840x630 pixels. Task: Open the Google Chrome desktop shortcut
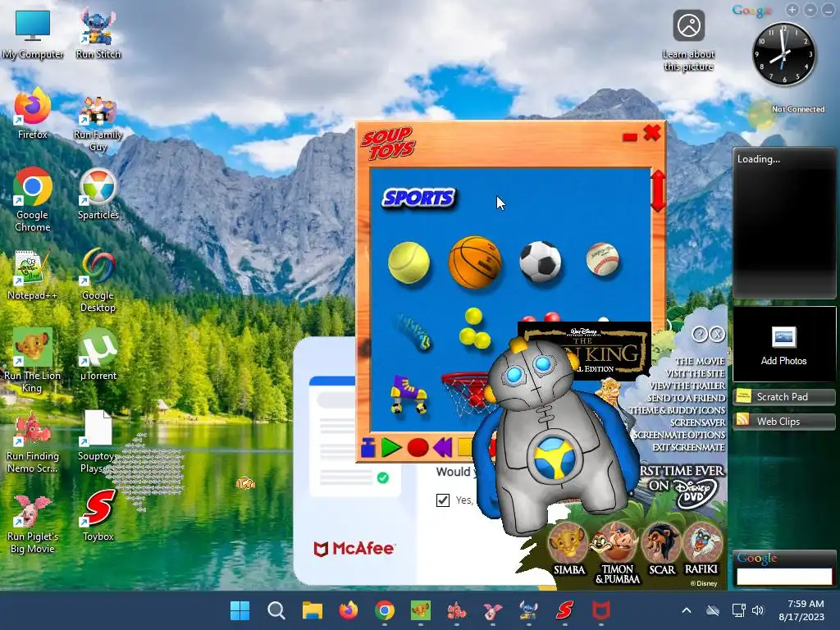tap(33, 200)
